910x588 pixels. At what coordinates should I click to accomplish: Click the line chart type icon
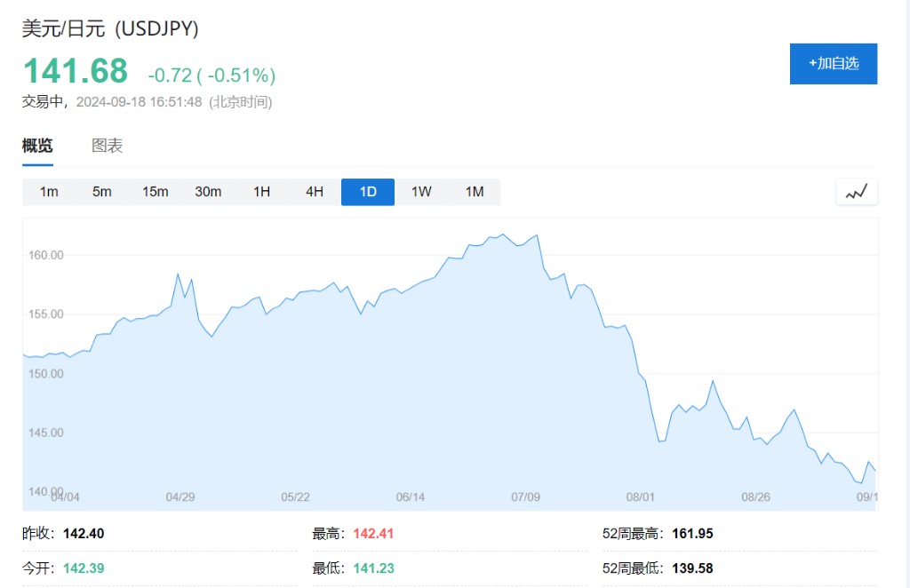pos(857,192)
